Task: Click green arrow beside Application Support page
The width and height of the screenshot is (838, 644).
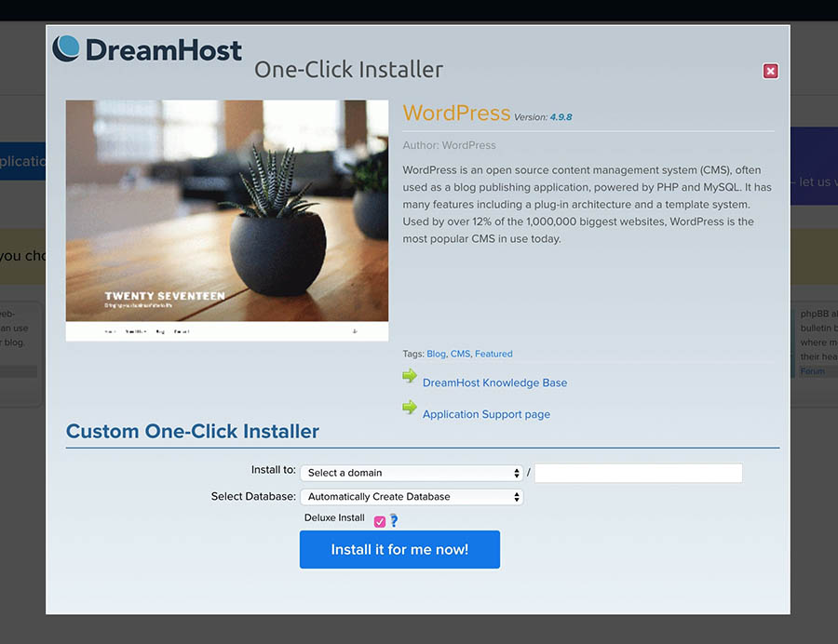Action: pyautogui.click(x=410, y=408)
